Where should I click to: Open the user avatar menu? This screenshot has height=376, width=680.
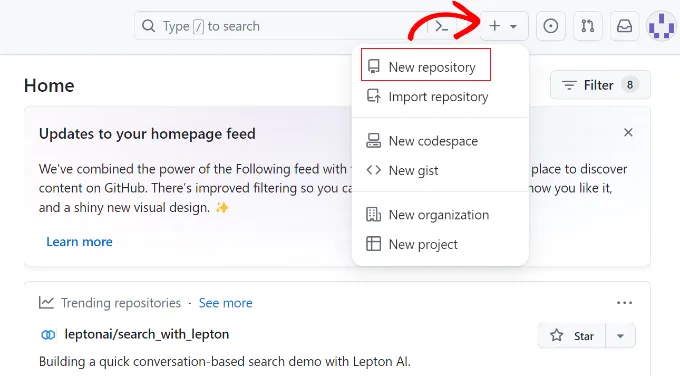point(661,26)
